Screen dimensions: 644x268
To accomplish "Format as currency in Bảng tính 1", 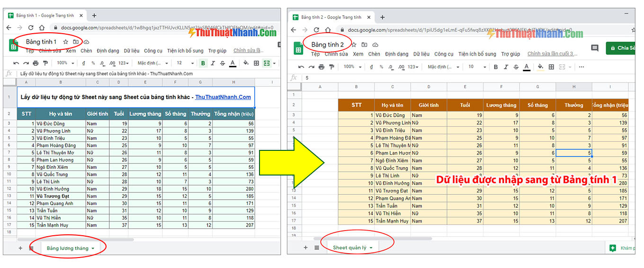I will pyautogui.click(x=84, y=63).
